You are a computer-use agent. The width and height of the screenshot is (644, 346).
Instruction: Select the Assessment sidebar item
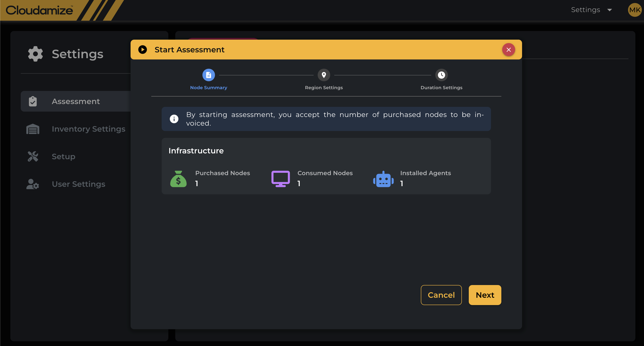point(76,101)
